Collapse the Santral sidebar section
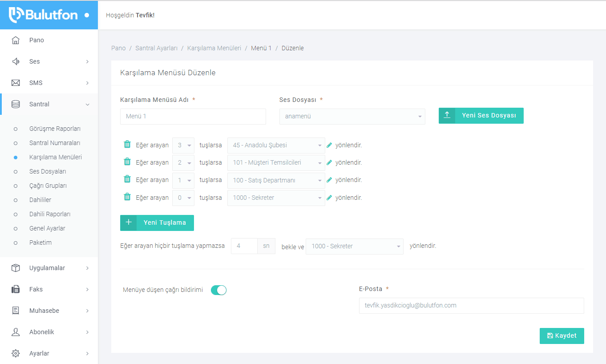606x364 pixels. [49, 104]
